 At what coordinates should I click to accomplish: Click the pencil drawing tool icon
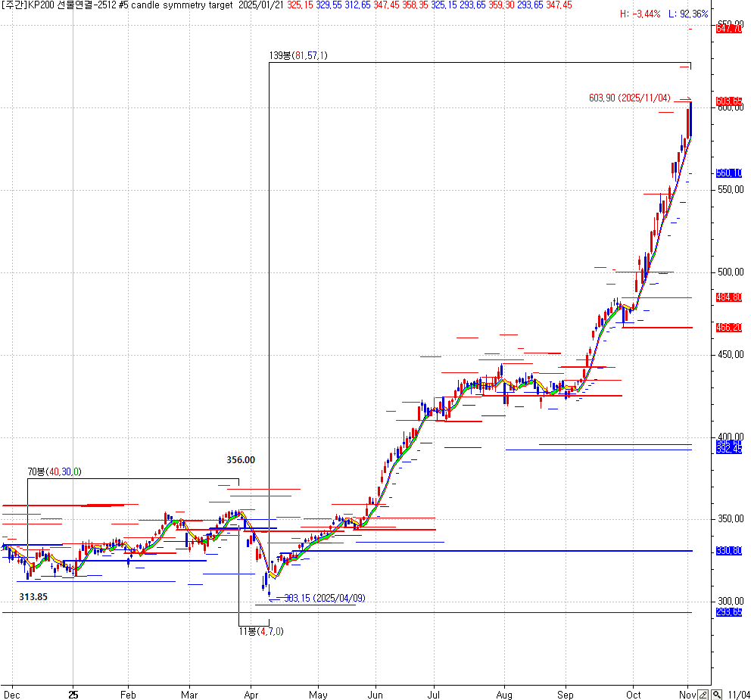(703, 694)
